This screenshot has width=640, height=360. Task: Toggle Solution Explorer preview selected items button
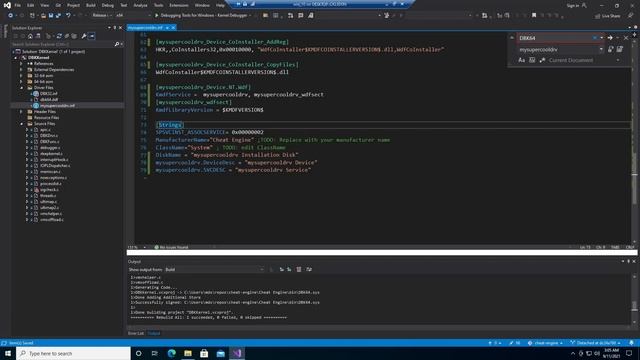(92, 36)
